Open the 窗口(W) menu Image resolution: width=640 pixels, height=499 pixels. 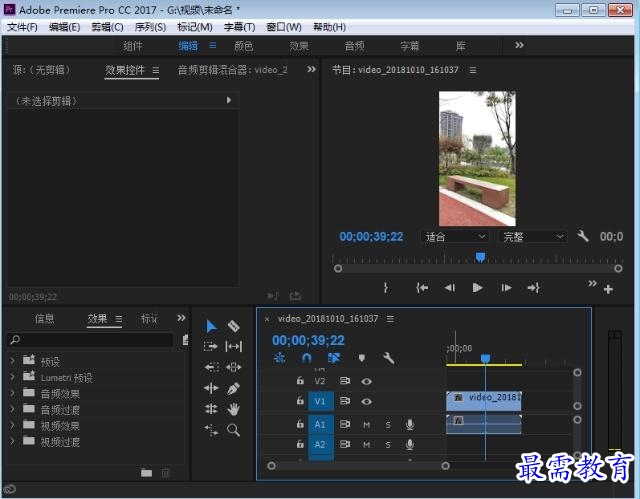(x=284, y=27)
